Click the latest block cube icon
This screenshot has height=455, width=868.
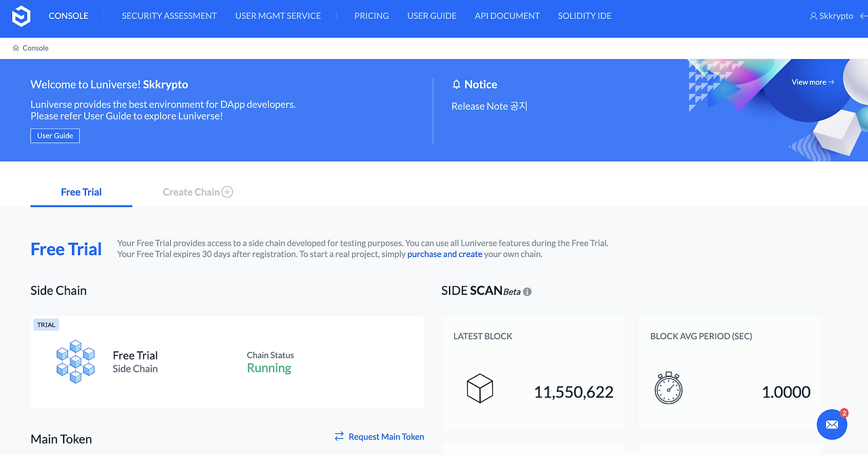tap(480, 389)
